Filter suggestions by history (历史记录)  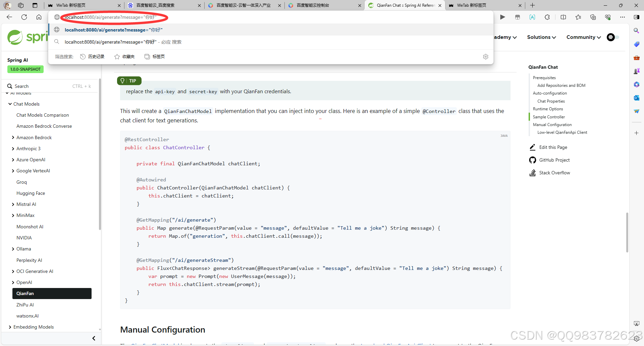93,57
